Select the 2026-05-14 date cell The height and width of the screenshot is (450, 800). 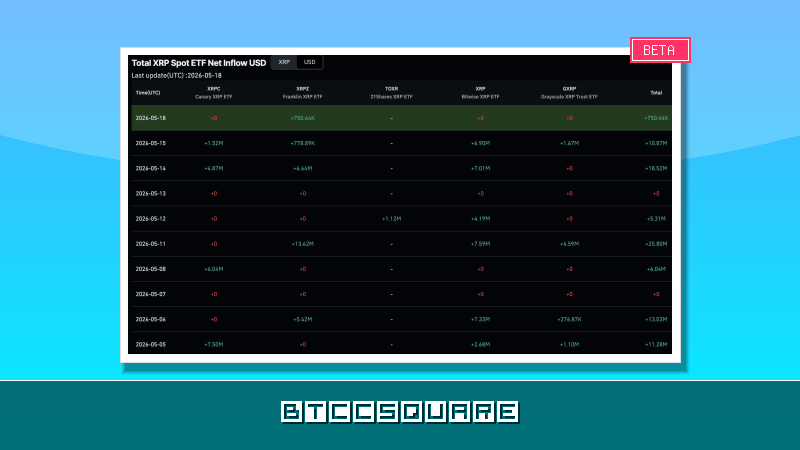coord(151,168)
